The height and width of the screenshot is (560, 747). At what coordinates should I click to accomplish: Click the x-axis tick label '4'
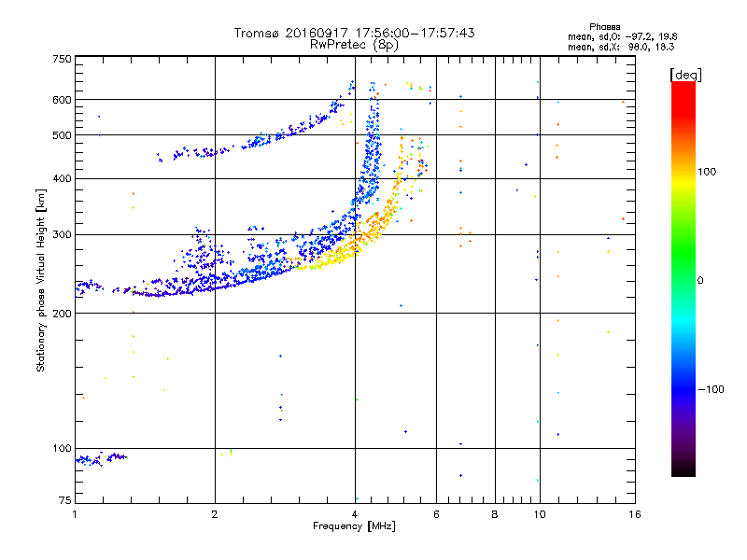click(x=355, y=514)
